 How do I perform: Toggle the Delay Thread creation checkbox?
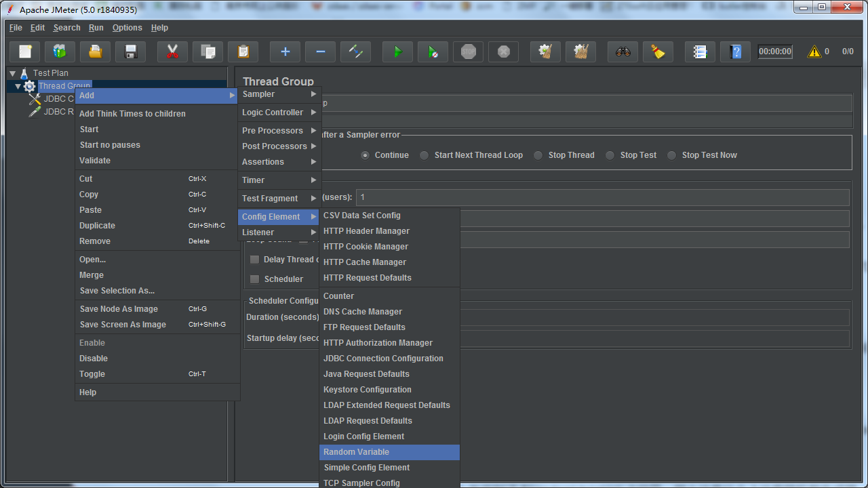255,260
